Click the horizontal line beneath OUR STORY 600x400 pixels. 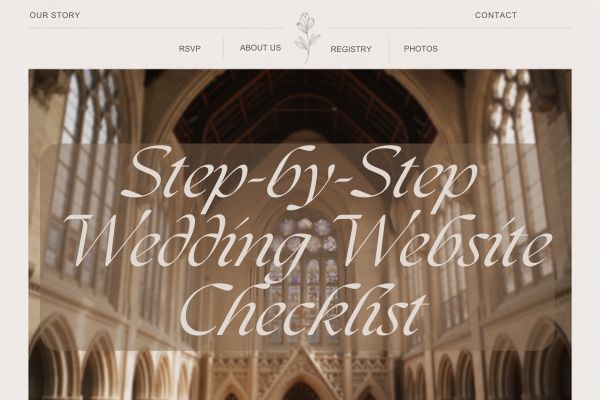pos(157,28)
